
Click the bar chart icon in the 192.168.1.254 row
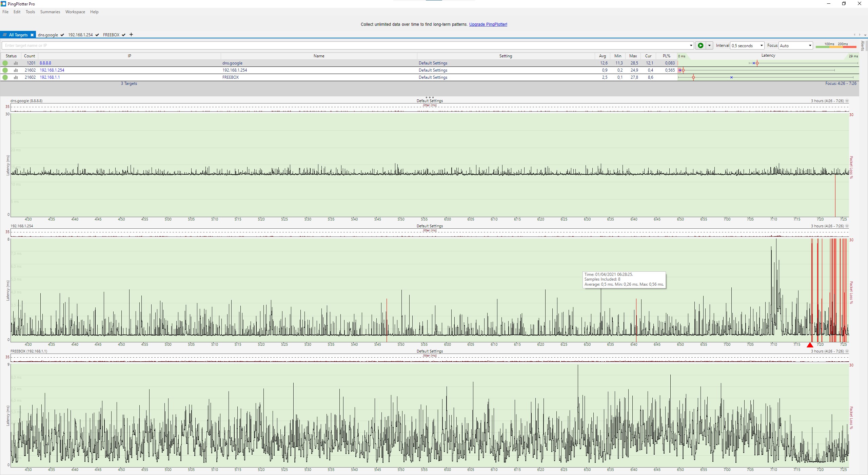coord(16,70)
